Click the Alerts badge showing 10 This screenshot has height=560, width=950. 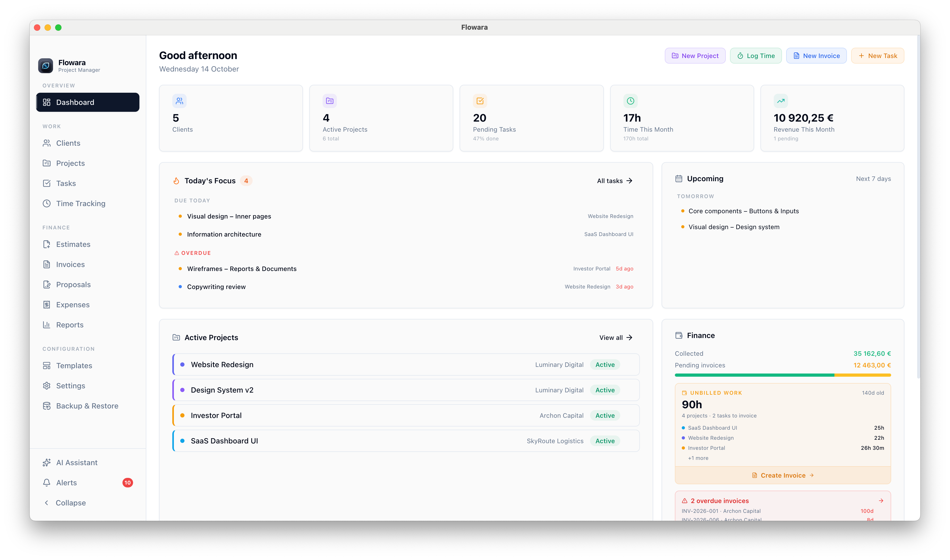[127, 483]
